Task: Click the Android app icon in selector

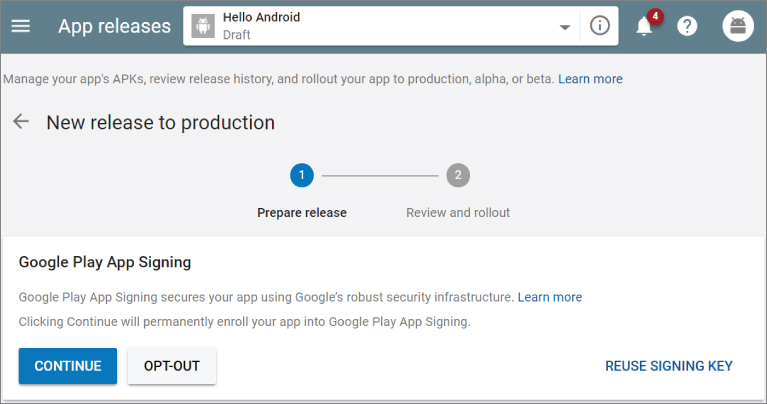Action: pos(204,26)
